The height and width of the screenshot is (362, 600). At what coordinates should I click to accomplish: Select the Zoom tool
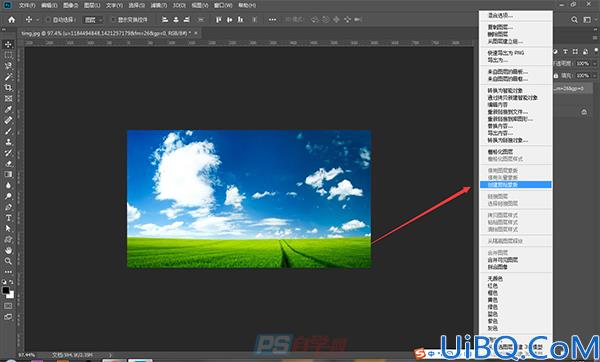coord(8,261)
